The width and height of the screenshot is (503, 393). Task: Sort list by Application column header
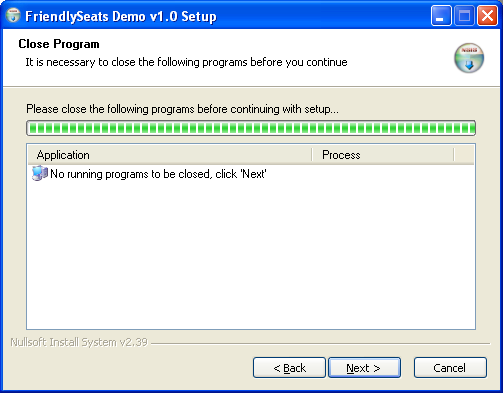170,155
